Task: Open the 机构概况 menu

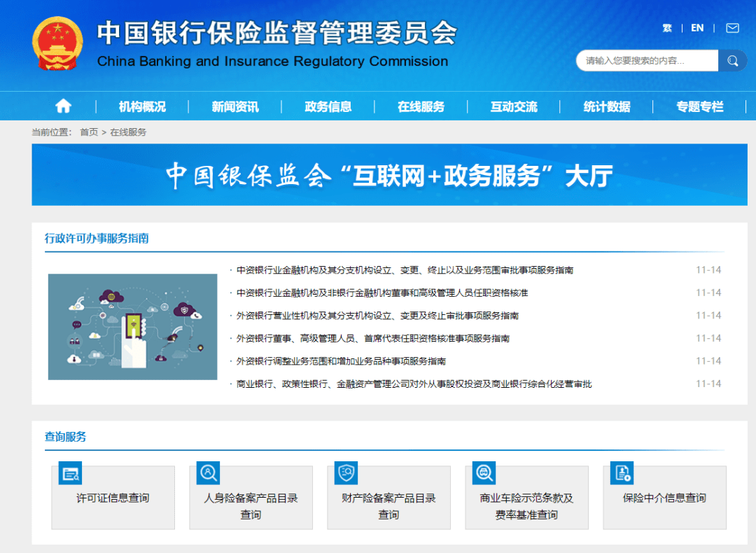Action: (x=142, y=106)
